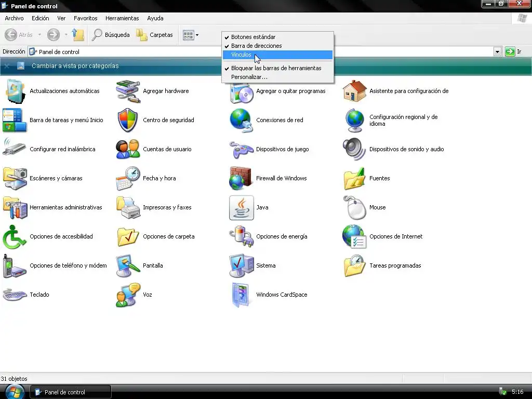Open Opciones de Internet icon

coord(354,237)
